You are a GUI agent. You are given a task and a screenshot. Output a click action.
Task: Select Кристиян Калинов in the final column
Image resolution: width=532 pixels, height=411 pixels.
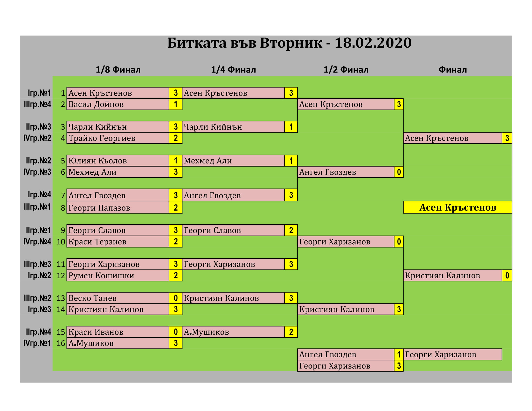point(452,275)
